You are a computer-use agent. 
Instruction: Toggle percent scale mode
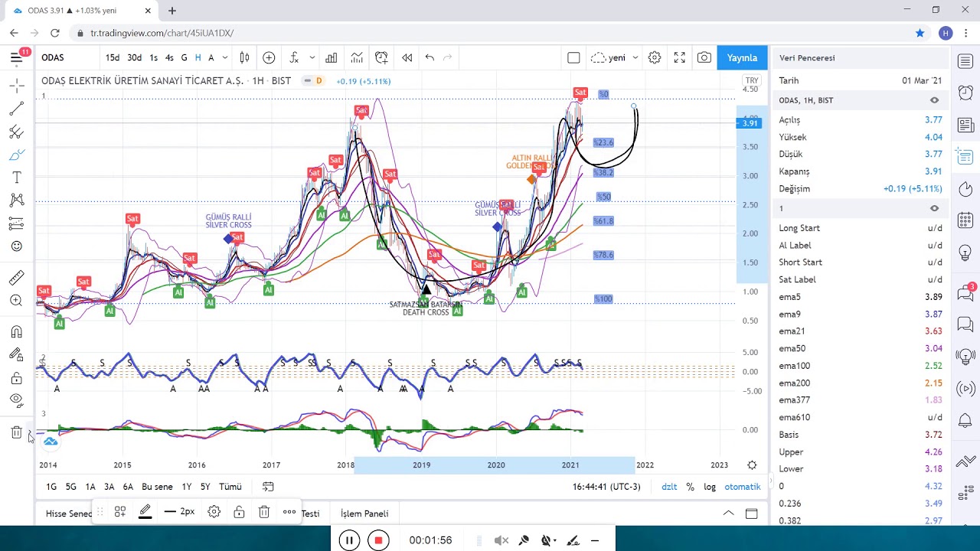click(690, 487)
